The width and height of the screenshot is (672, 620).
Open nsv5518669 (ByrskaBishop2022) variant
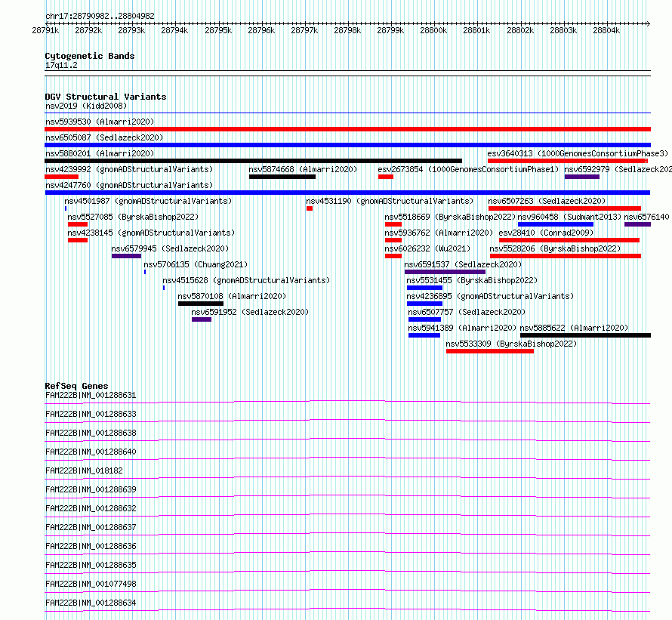coord(450,217)
